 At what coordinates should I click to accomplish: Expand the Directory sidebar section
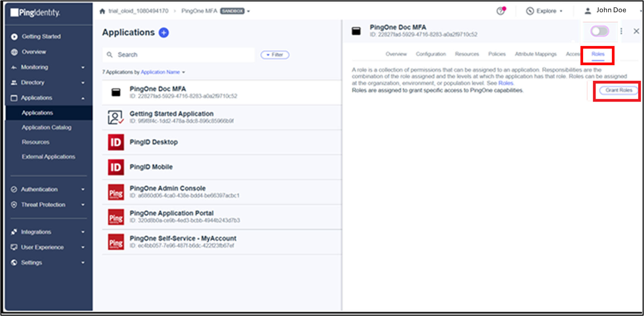(x=83, y=83)
